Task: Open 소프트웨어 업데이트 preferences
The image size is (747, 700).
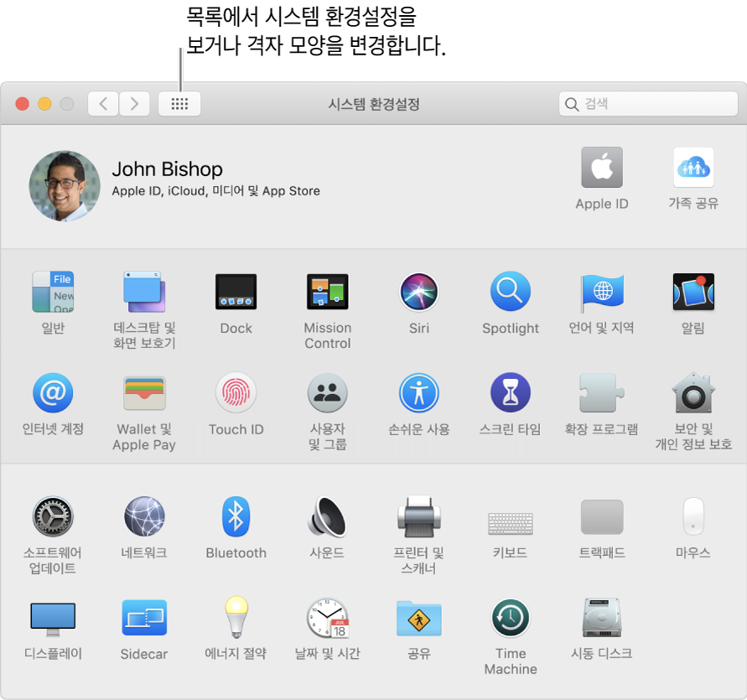Action: 53,516
